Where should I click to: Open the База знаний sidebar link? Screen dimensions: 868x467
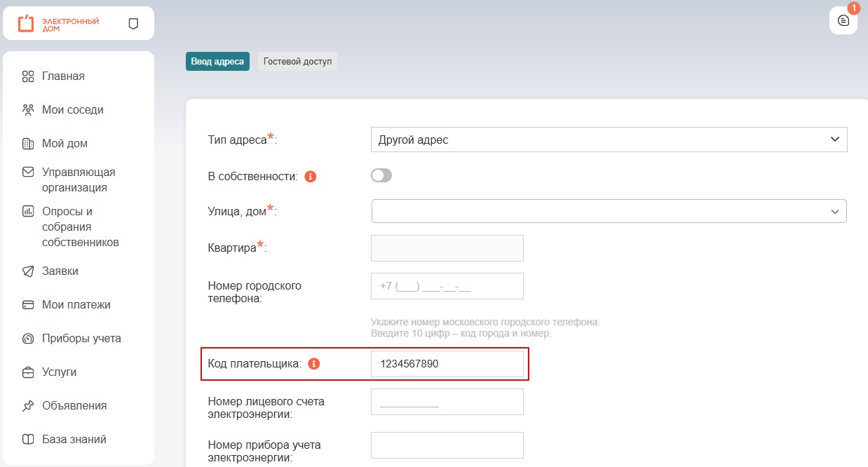(74, 440)
